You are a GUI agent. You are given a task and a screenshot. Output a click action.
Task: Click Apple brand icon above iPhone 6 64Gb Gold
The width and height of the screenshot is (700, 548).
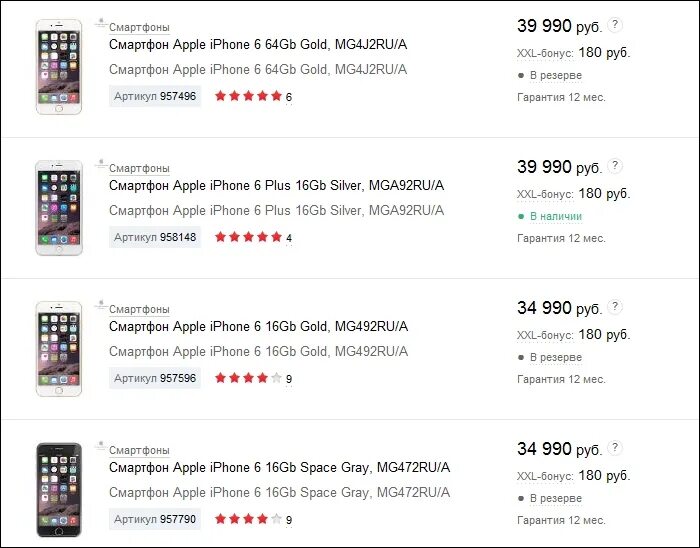point(101,23)
